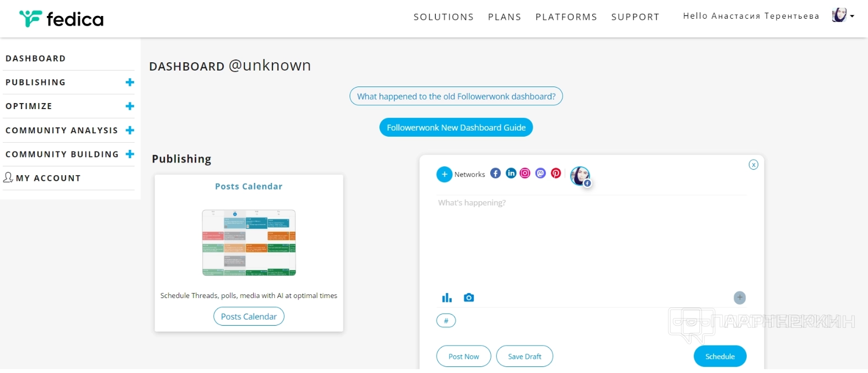Close the post composer panel
868x373 pixels.
click(x=753, y=165)
